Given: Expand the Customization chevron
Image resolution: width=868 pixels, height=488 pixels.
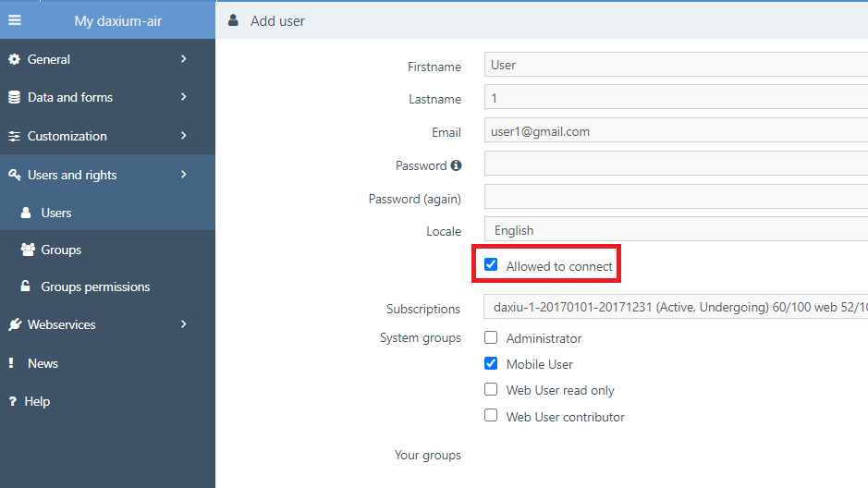Looking at the screenshot, I should (184, 136).
